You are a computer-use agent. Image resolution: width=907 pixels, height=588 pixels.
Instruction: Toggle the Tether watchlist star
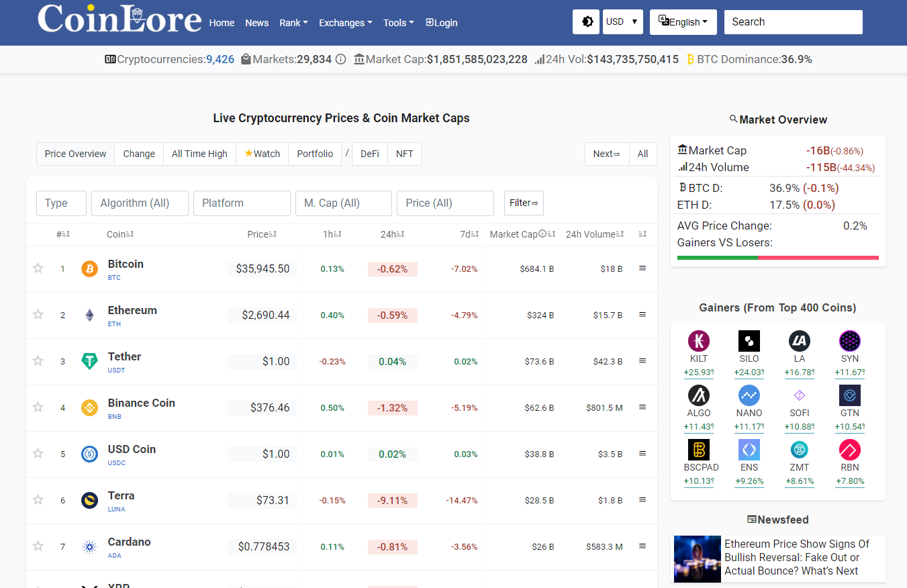click(x=38, y=361)
